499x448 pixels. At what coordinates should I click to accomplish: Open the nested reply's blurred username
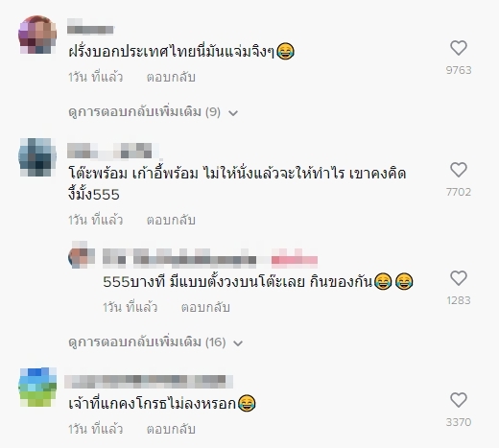coord(210,258)
